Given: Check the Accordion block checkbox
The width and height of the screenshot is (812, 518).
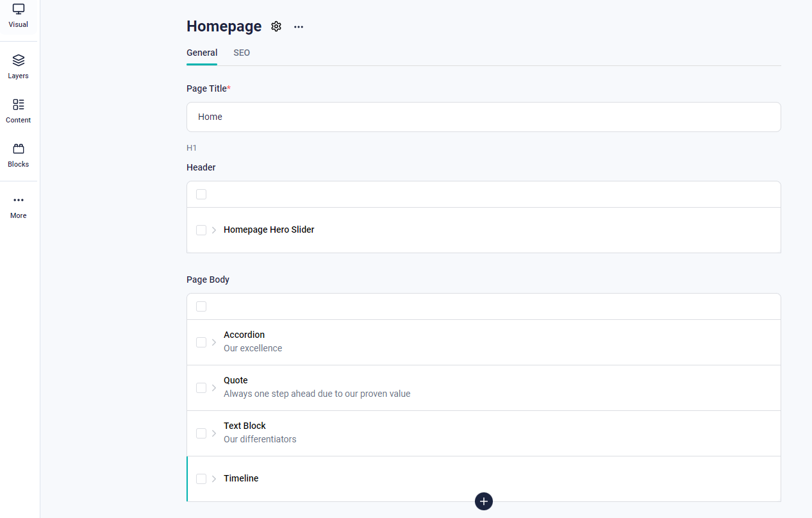Looking at the screenshot, I should pos(201,342).
